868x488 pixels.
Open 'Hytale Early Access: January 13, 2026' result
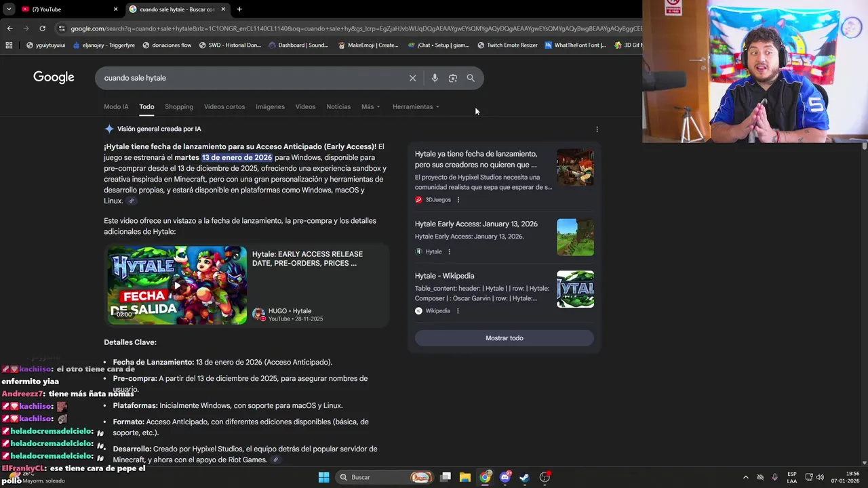pyautogui.click(x=476, y=224)
